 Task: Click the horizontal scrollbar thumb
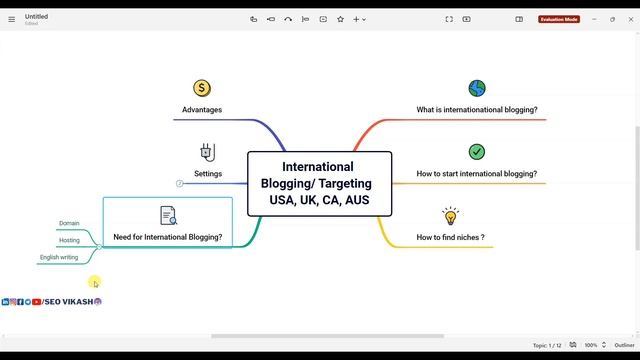pos(327,336)
